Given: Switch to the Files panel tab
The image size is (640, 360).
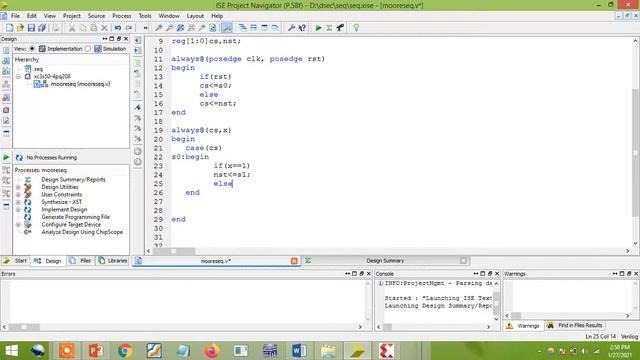Looking at the screenshot, I should coord(80,261).
